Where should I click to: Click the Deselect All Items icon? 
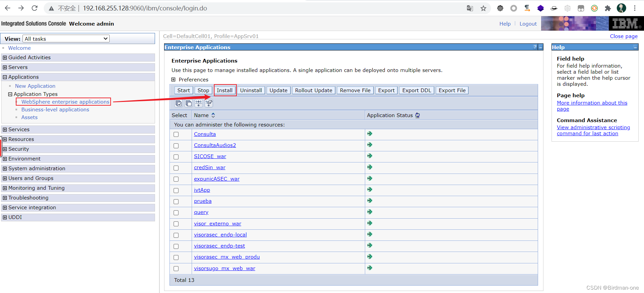(189, 103)
